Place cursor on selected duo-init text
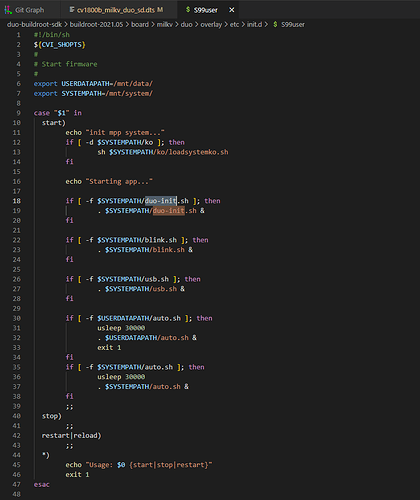 (x=161, y=201)
